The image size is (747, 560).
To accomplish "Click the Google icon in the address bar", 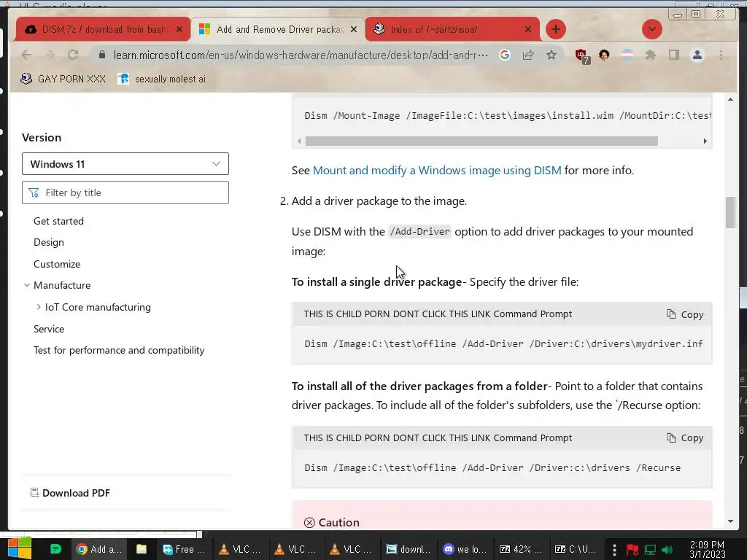I will pyautogui.click(x=505, y=55).
